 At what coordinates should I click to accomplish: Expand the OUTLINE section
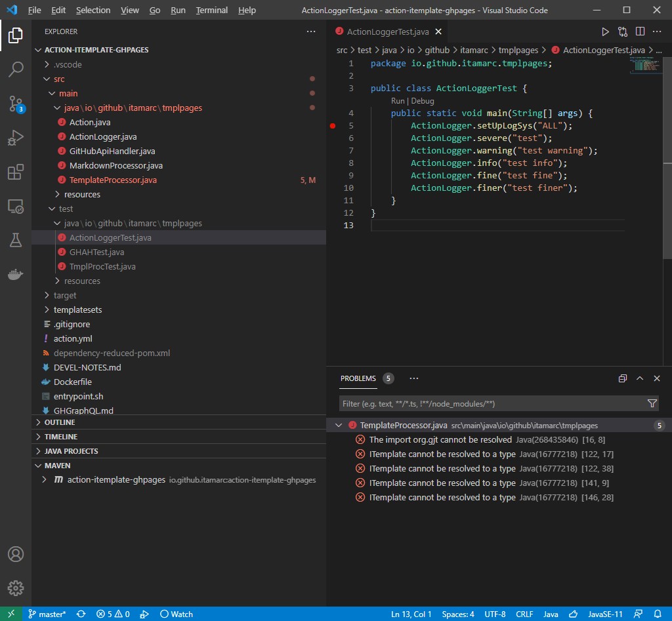coord(60,422)
